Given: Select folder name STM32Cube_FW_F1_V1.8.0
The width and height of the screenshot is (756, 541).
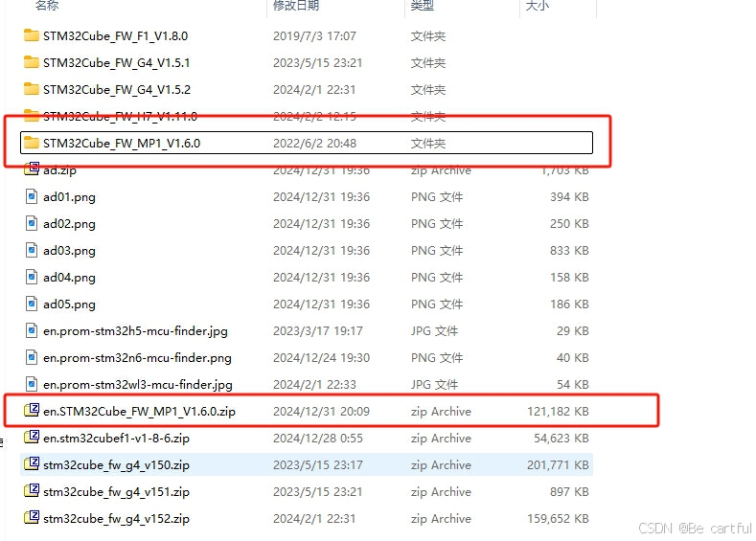Looking at the screenshot, I should (115, 36).
